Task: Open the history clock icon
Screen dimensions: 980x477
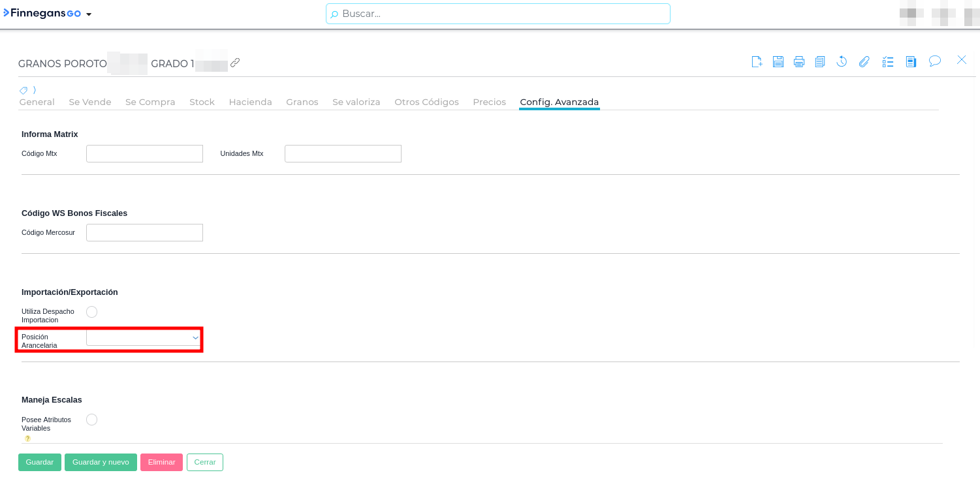Action: pos(842,62)
